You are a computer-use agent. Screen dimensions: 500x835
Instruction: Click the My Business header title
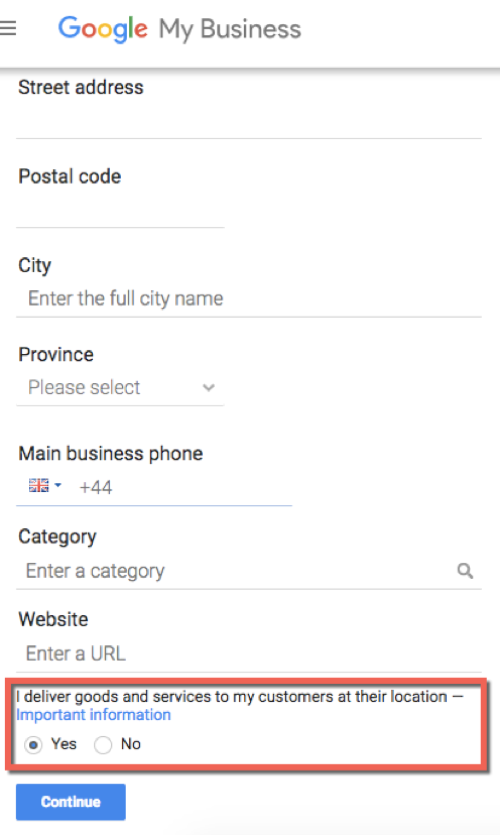(x=230, y=29)
